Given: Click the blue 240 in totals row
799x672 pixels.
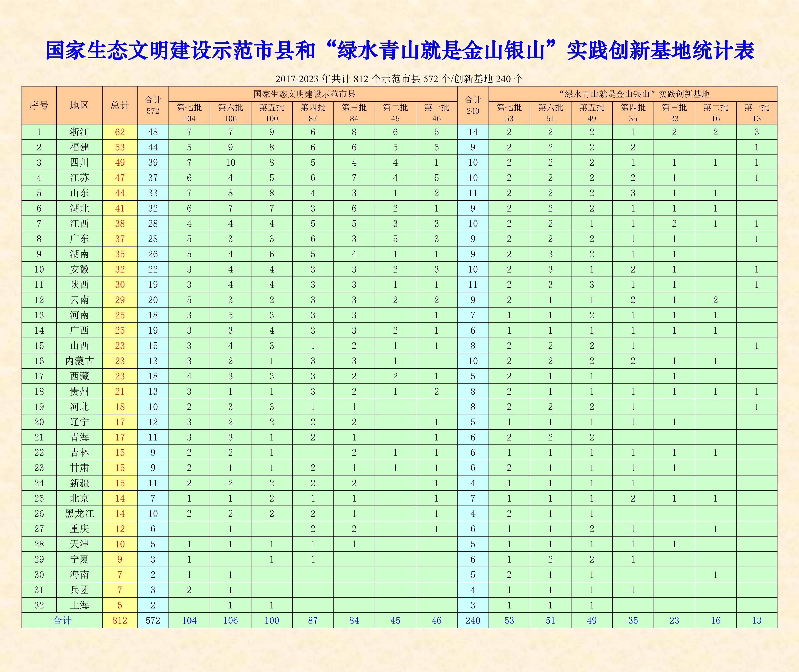Looking at the screenshot, I should (x=473, y=621).
